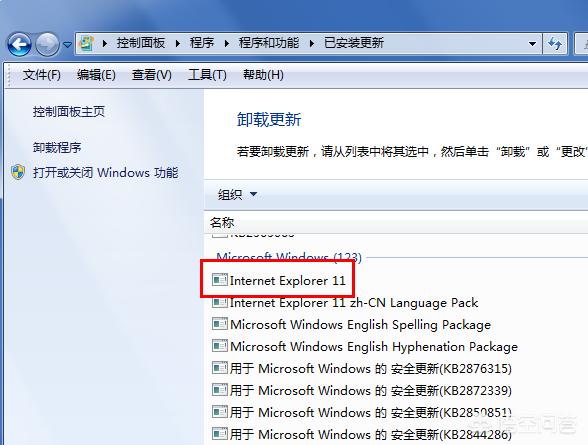The width and height of the screenshot is (588, 445).
Task: Expand the arrow after 控制面板 breadcrumb
Action: coord(177,43)
